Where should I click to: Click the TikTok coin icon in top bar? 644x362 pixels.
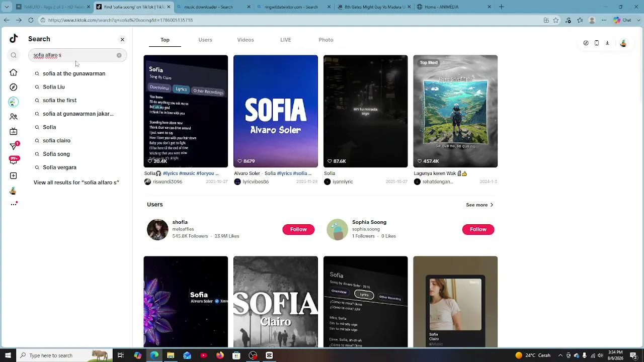coord(586,43)
